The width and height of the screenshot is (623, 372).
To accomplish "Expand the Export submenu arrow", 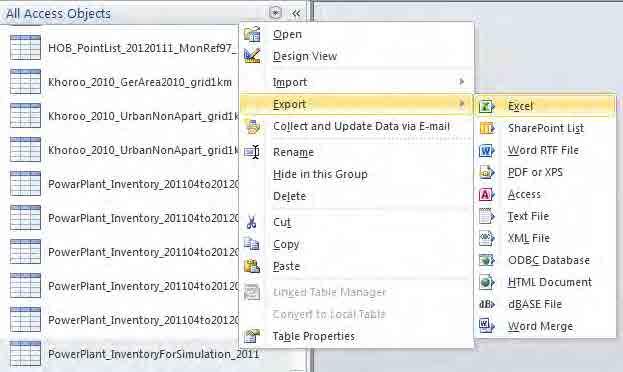I will 461,104.
